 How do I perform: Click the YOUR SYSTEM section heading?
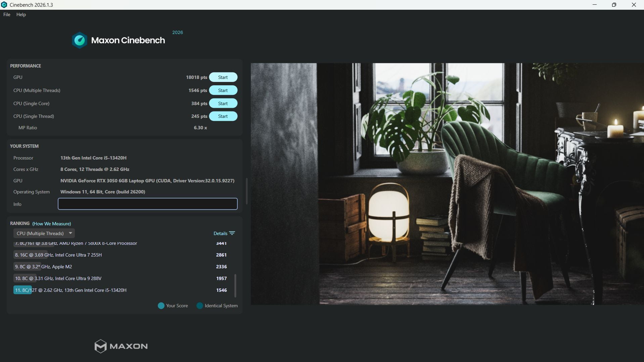click(x=24, y=146)
